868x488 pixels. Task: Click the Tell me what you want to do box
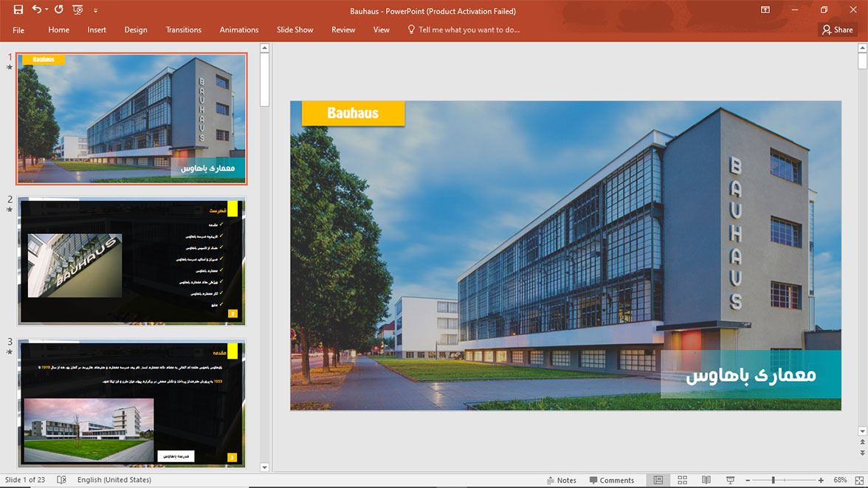tap(469, 30)
